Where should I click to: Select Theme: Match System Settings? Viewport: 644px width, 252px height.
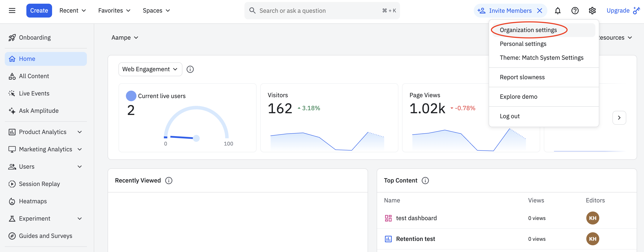(541, 58)
